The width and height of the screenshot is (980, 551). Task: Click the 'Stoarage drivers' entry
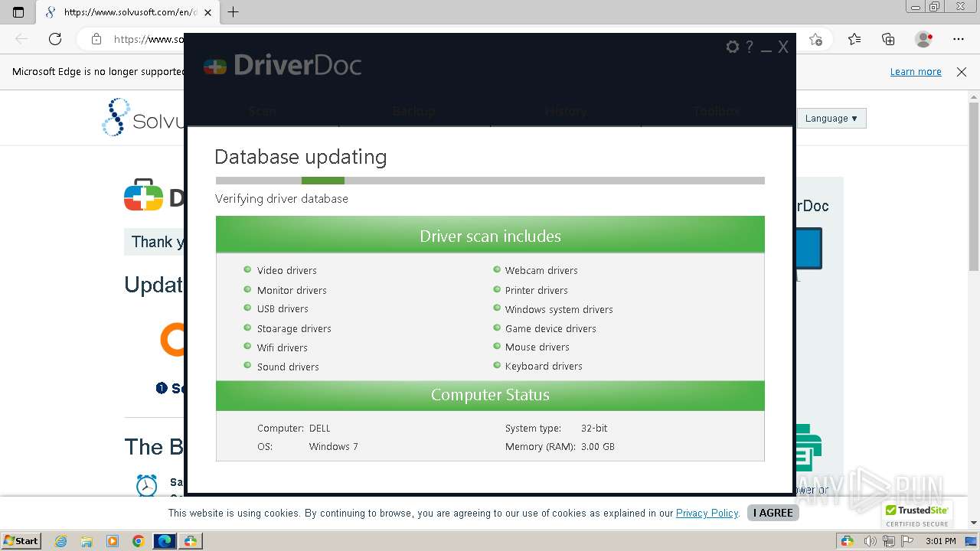tap(294, 329)
